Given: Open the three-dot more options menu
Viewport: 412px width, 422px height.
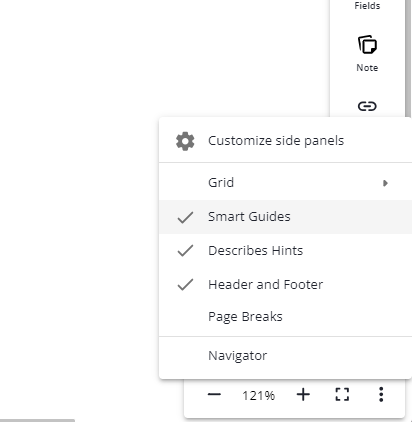Looking at the screenshot, I should pos(381,395).
